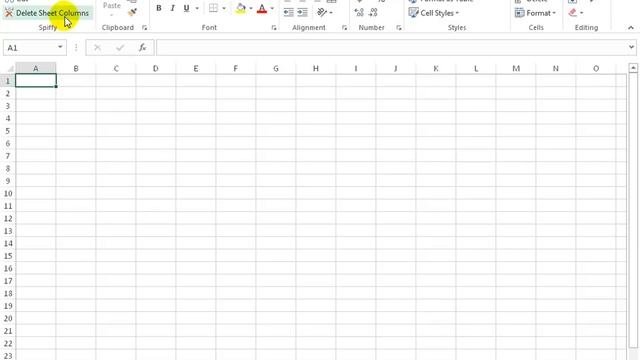
Task: Open the Clipboard dialog launcher
Action: (144, 28)
